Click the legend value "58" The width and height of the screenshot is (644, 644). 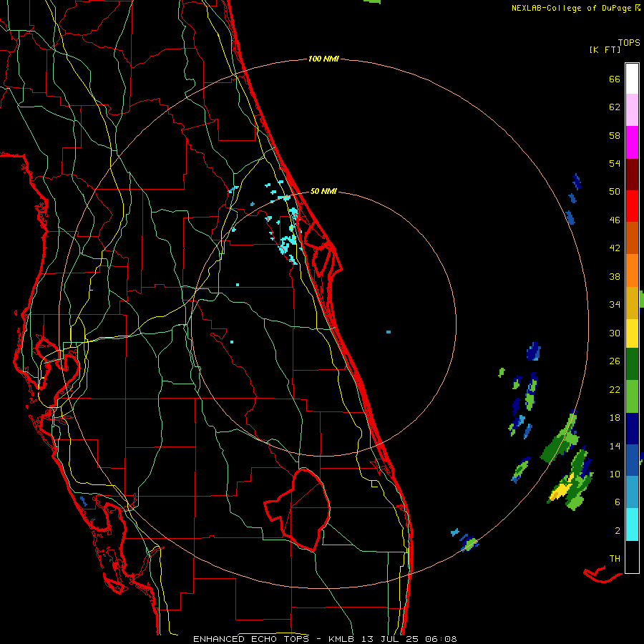click(x=615, y=135)
